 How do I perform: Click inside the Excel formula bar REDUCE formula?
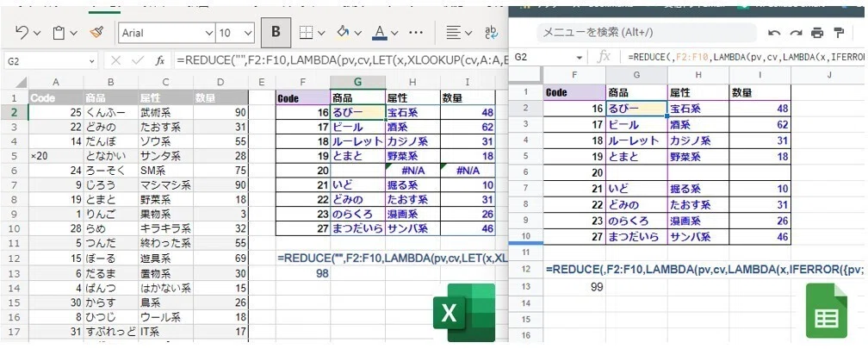click(x=342, y=60)
